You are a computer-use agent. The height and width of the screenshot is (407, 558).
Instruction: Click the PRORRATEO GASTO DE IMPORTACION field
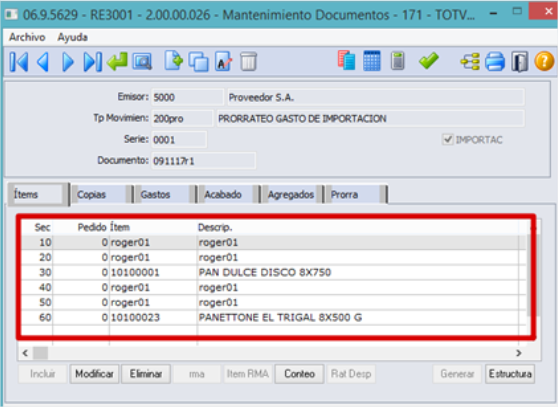(370, 118)
